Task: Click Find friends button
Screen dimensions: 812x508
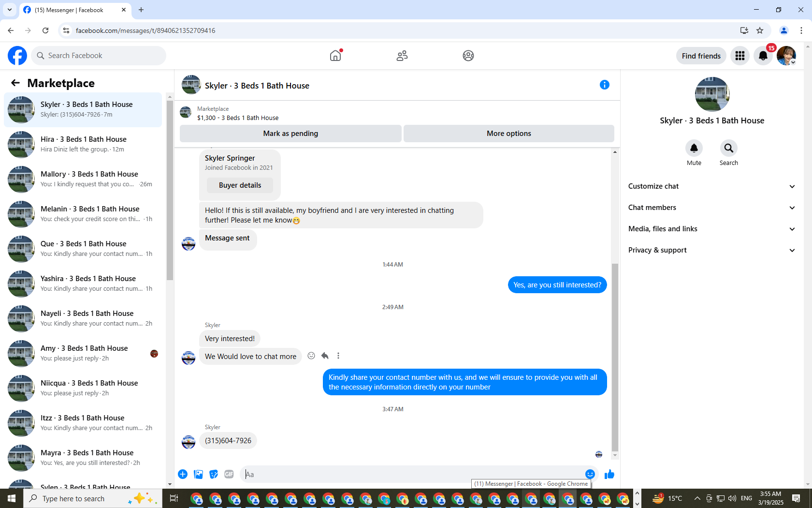Action: 701,56
